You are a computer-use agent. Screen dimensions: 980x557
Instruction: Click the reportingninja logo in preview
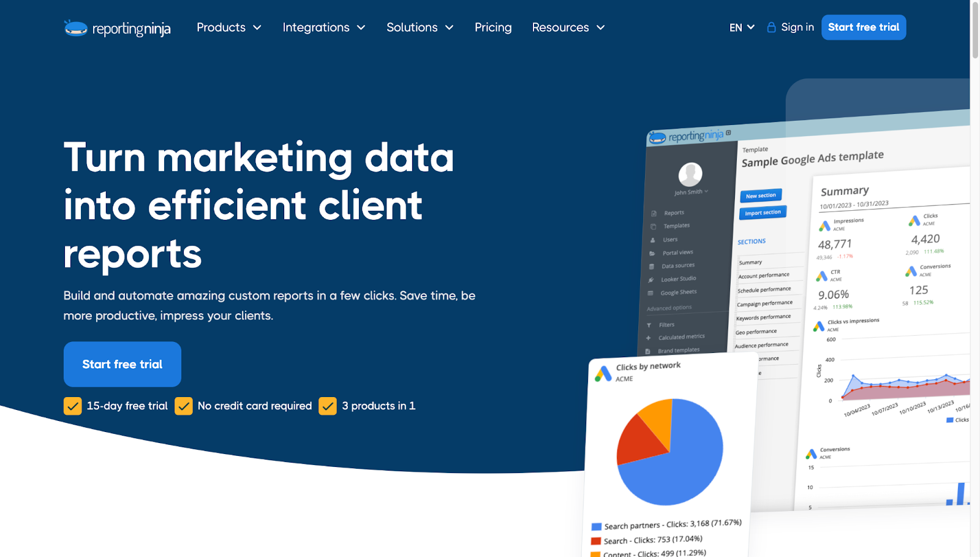click(x=687, y=136)
